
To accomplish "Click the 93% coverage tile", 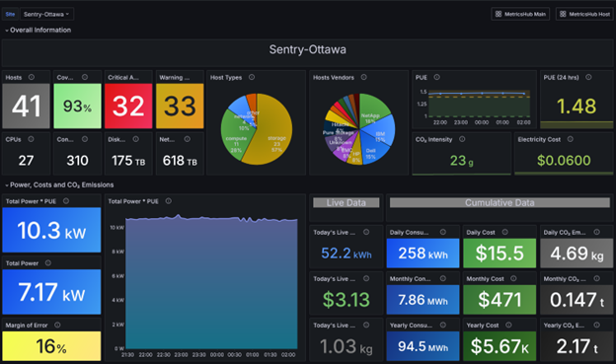I will (77, 106).
